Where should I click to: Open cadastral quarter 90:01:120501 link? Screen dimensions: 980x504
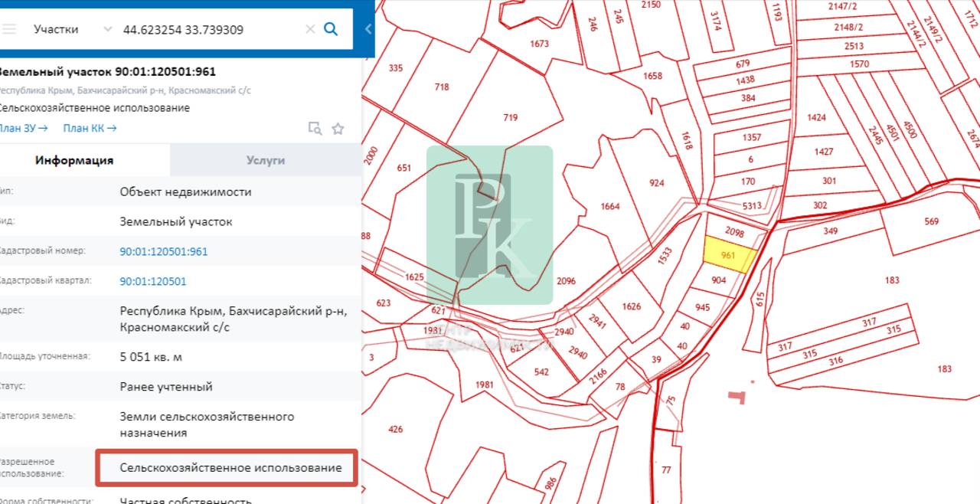pyautogui.click(x=153, y=281)
